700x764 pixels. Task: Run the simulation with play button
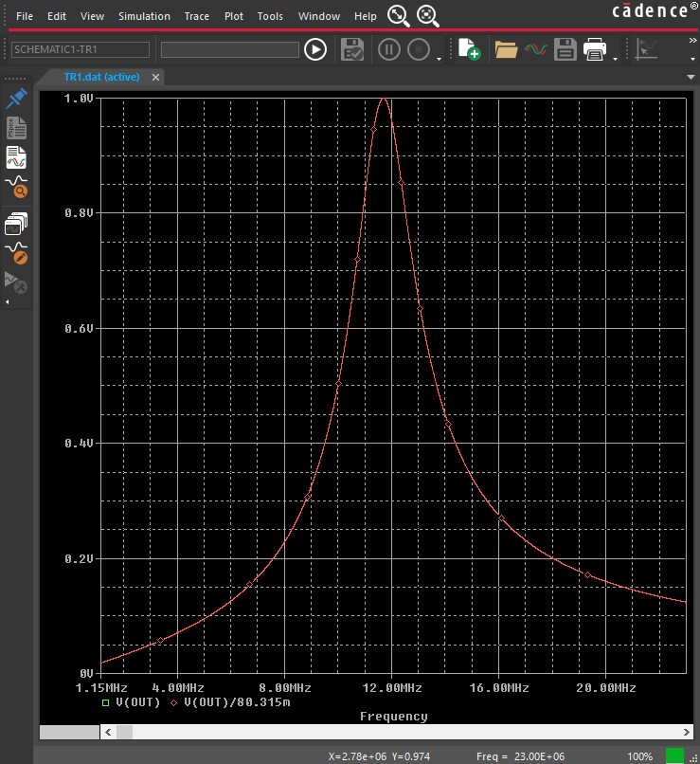click(x=315, y=49)
